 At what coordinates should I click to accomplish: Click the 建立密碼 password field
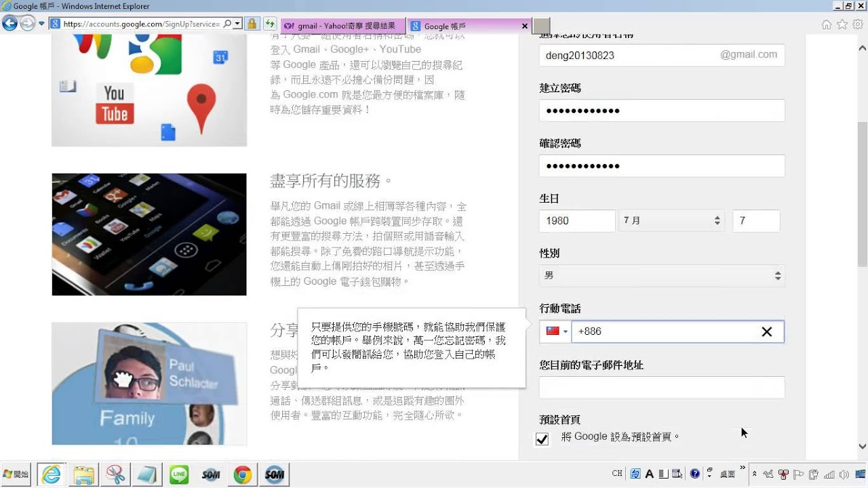(662, 110)
